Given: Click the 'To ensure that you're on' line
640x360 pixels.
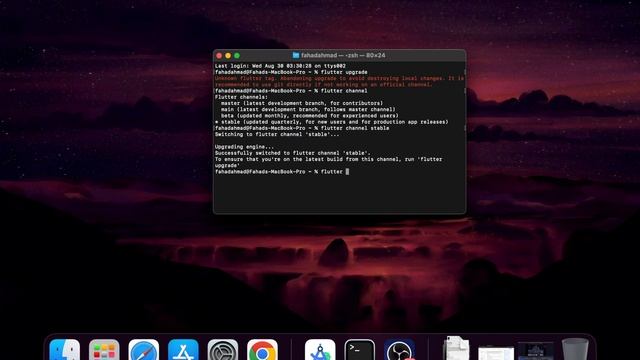Looking at the screenshot, I should pyautogui.click(x=329, y=159).
